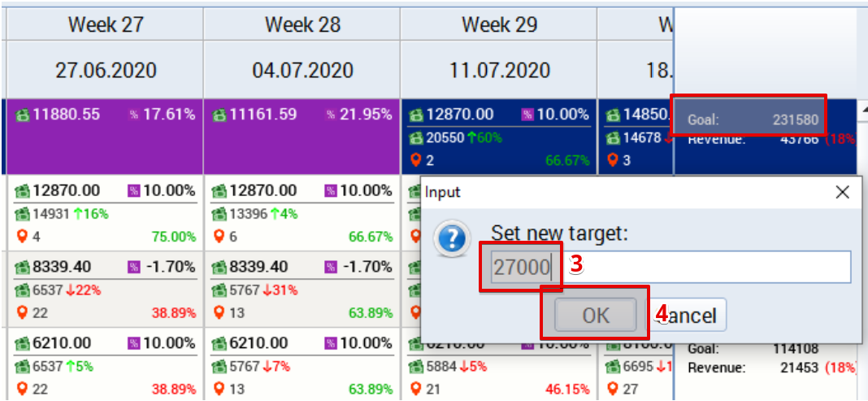Click the Goal value 231580
Viewport: 868px width, 401px height.
[796, 120]
